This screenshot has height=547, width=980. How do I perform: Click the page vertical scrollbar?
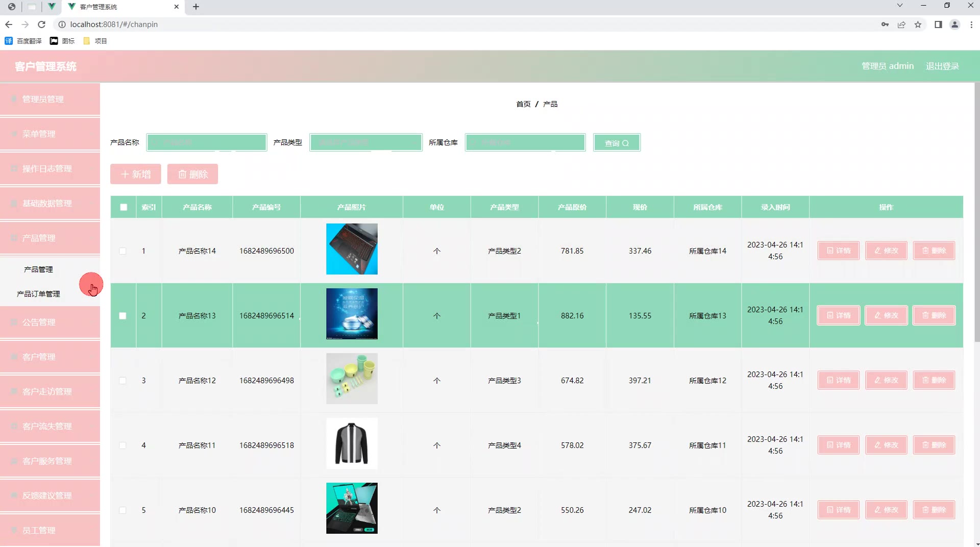tap(977, 214)
